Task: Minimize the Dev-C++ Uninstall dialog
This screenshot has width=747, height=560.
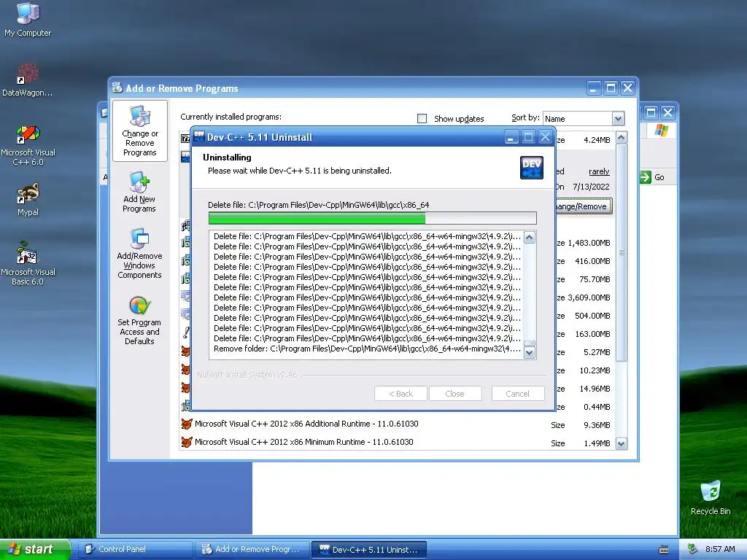Action: tap(510, 138)
